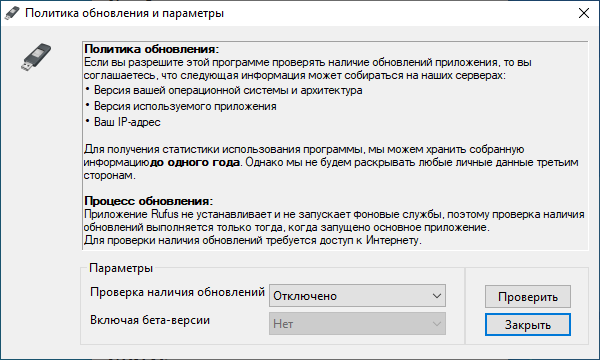
Task: Click the Rufus USB icon in title bar
Action: click(12, 13)
